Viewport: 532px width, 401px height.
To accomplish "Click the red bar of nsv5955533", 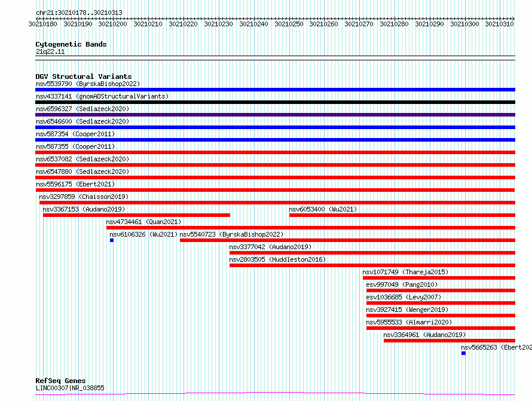I will [441, 328].
